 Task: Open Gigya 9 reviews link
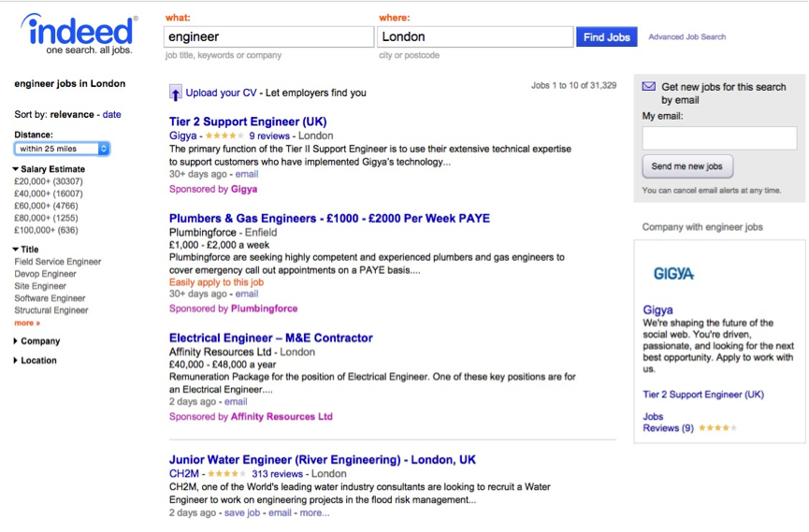(269, 136)
